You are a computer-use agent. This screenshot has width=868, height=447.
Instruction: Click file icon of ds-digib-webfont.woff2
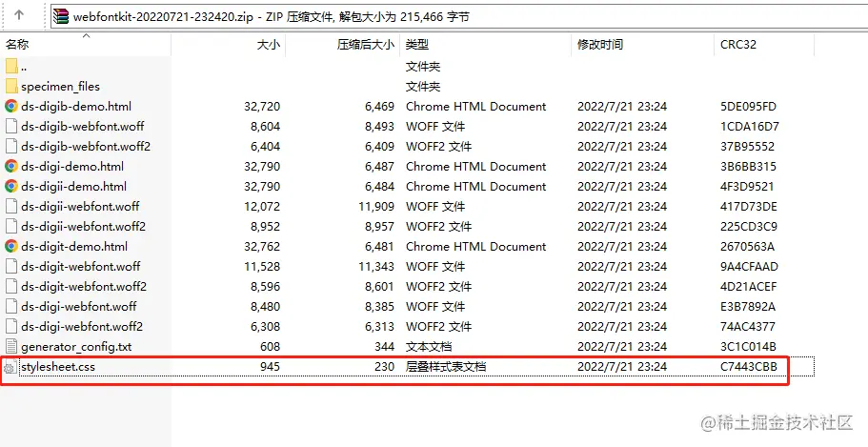tap(11, 146)
